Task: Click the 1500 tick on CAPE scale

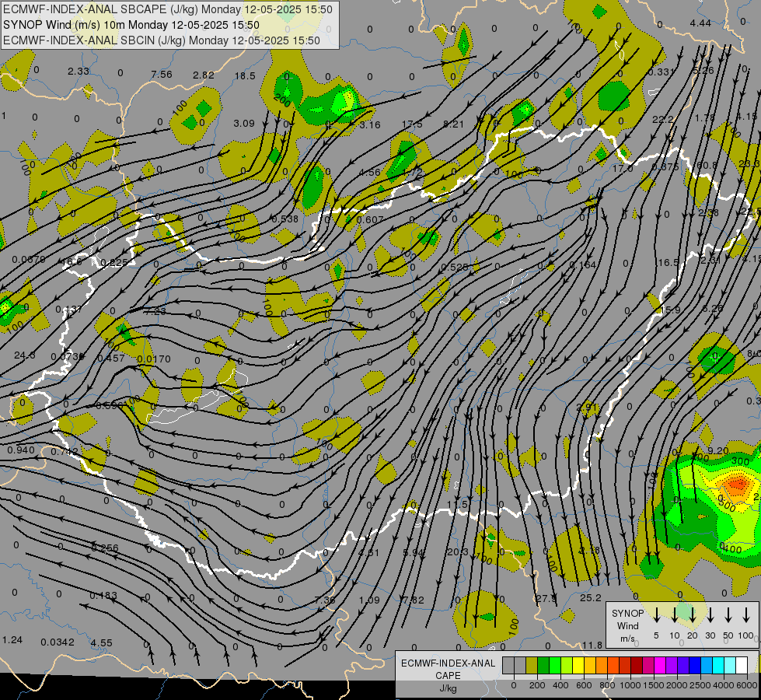Action: coord(654,685)
